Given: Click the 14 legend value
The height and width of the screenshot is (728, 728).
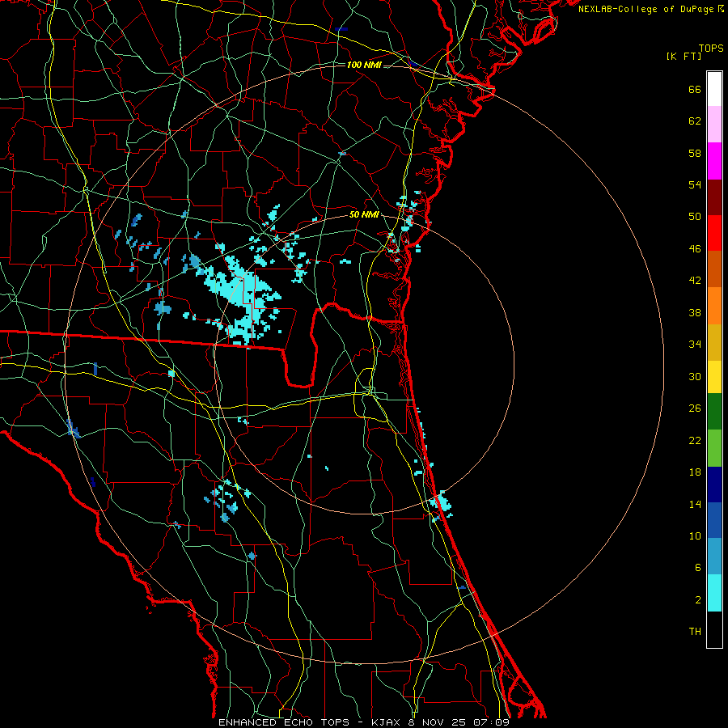Looking at the screenshot, I should pos(695,504).
